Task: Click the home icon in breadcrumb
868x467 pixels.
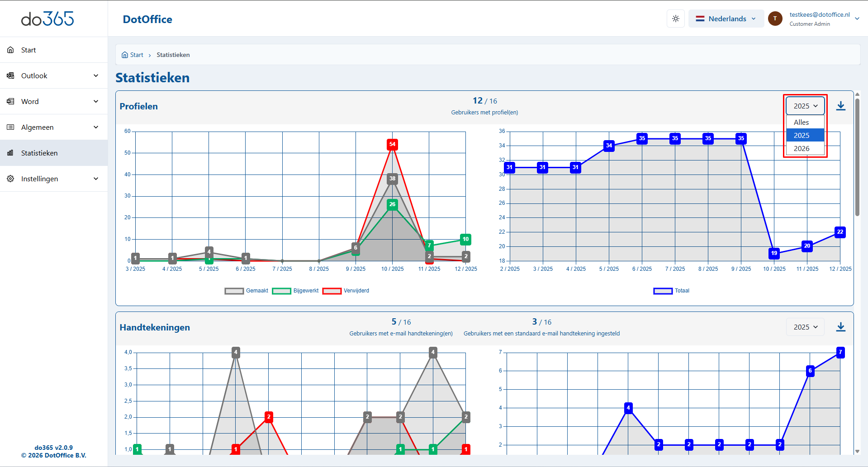Action: (x=125, y=55)
